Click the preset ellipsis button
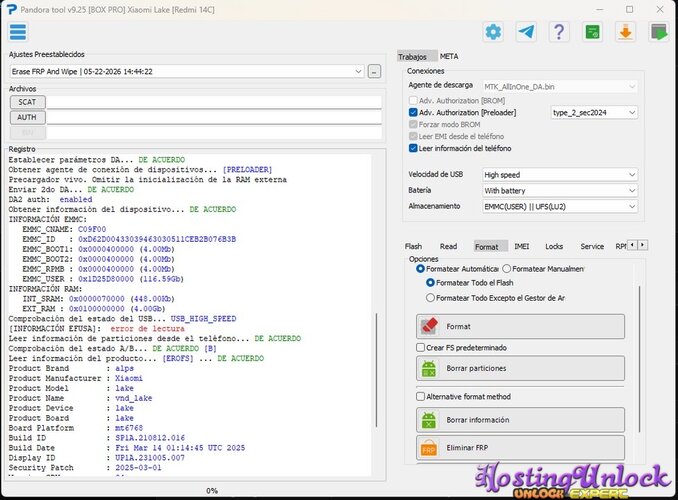The width and height of the screenshot is (678, 500). click(374, 71)
